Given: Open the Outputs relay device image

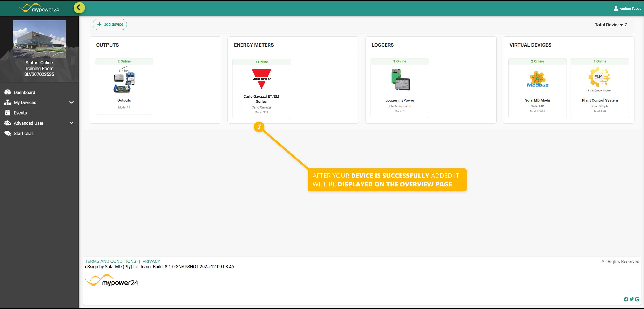Looking at the screenshot, I should point(124,80).
